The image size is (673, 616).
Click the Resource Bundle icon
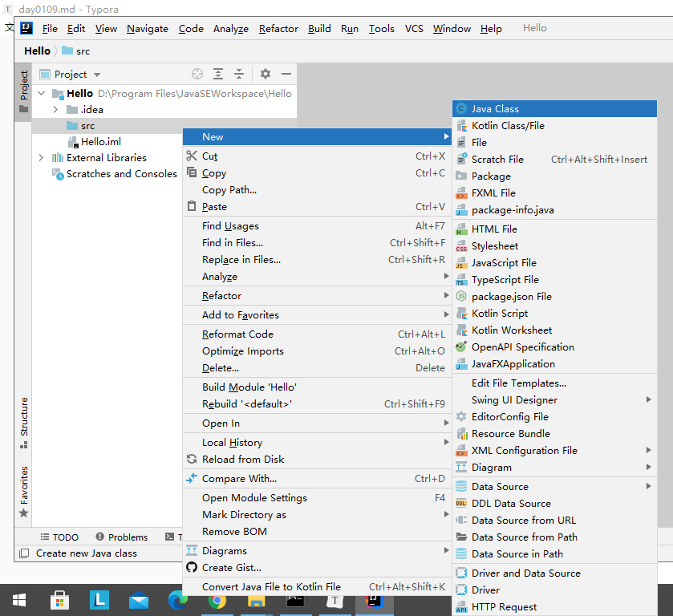[462, 433]
